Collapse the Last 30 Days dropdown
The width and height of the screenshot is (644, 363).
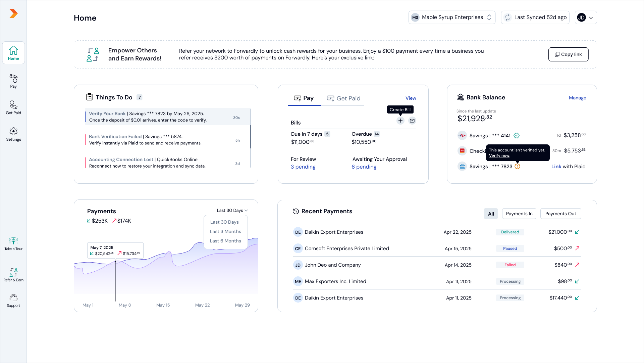click(232, 211)
